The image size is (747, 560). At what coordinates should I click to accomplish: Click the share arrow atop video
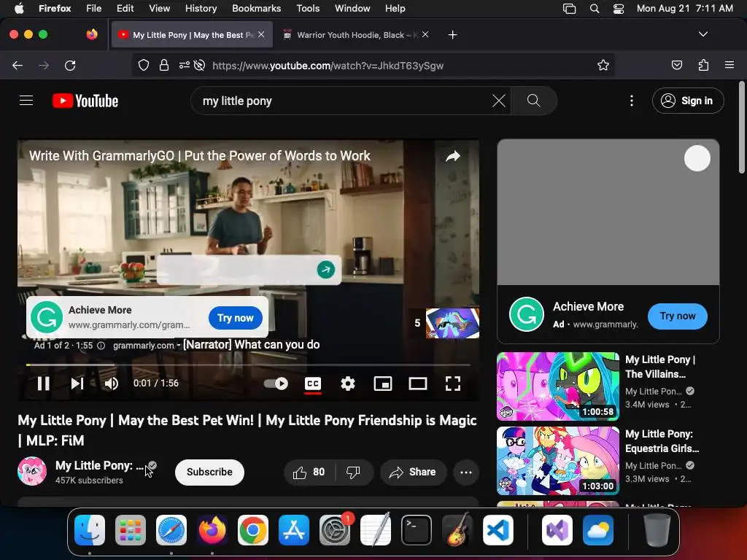tap(452, 156)
